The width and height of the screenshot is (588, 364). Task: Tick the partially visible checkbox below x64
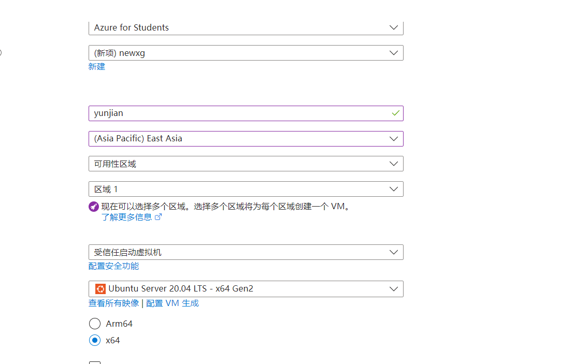pyautogui.click(x=95, y=362)
